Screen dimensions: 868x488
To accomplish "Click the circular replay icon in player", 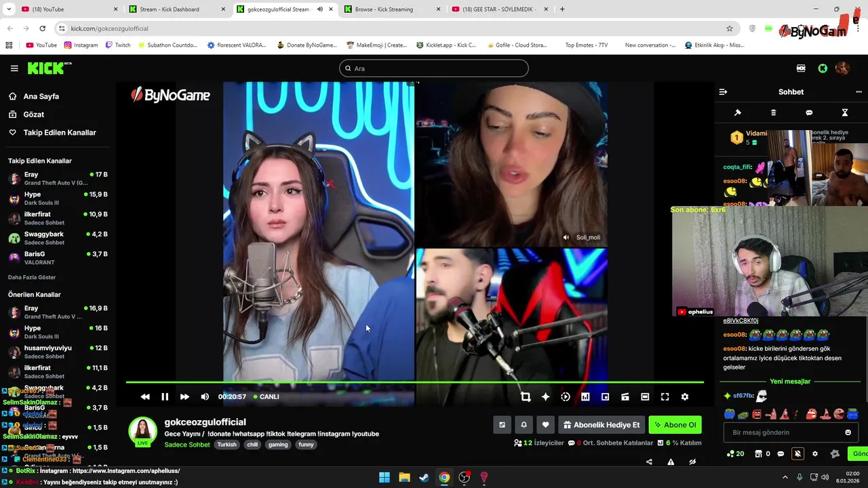I will click(566, 396).
